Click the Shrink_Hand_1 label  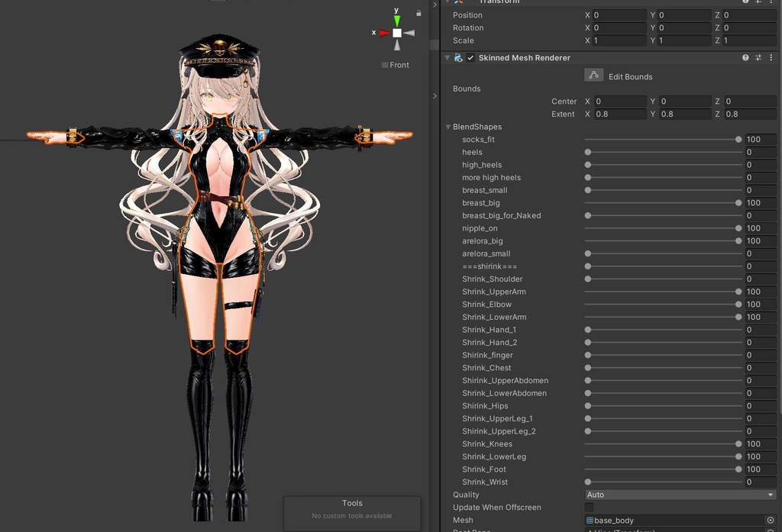(x=489, y=330)
